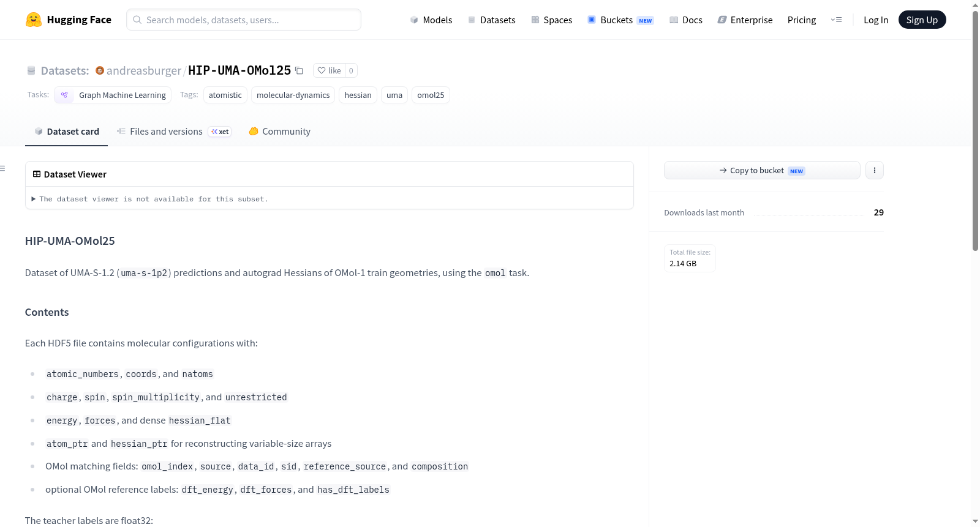Select the omol25 tag
This screenshot has height=527, width=980.
431,95
